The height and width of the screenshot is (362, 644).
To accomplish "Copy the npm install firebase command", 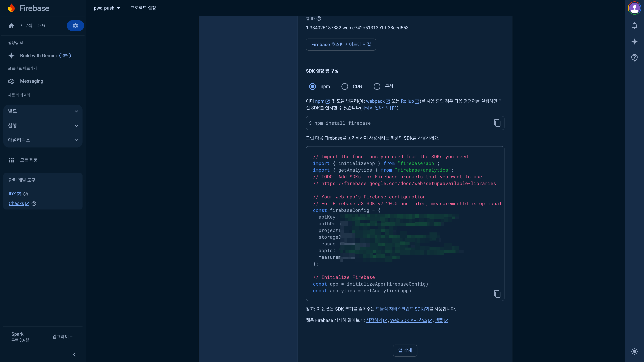I will 497,123.
